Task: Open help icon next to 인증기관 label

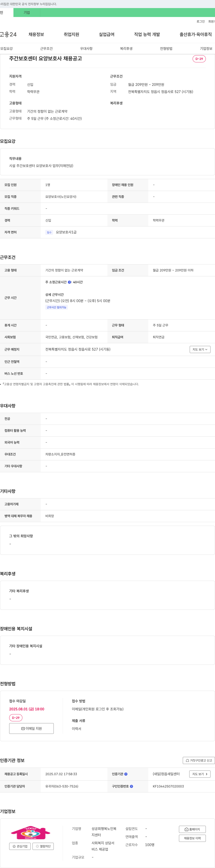Action: (126, 774)
